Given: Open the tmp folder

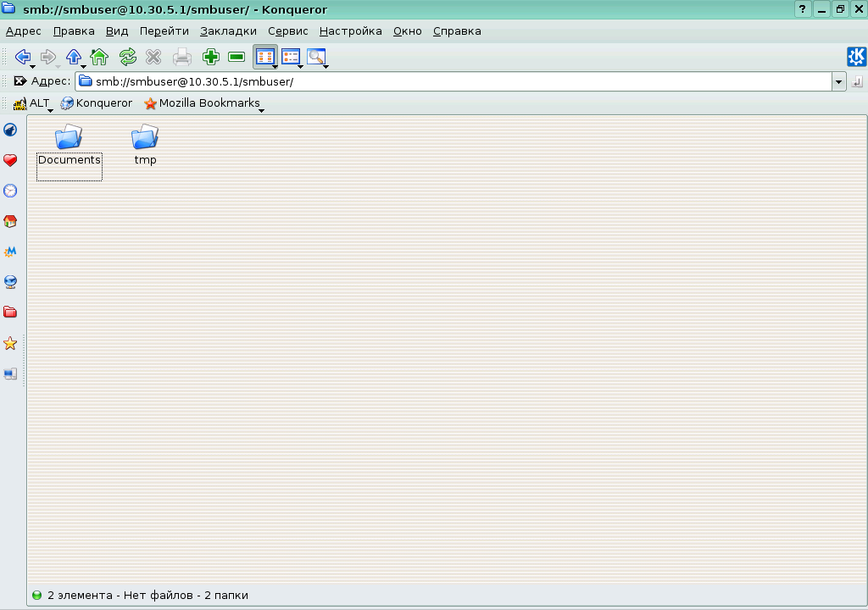Looking at the screenshot, I should tap(144, 138).
